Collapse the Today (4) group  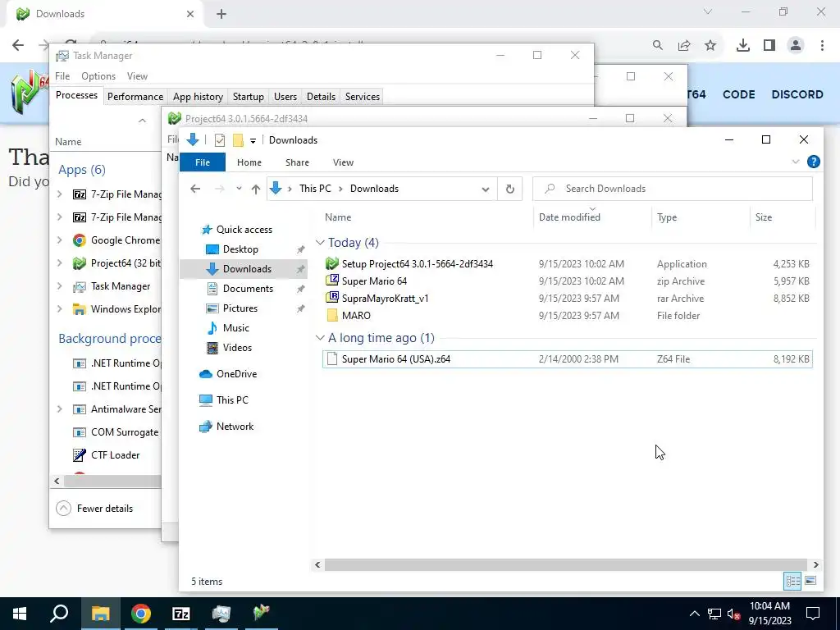click(x=320, y=243)
